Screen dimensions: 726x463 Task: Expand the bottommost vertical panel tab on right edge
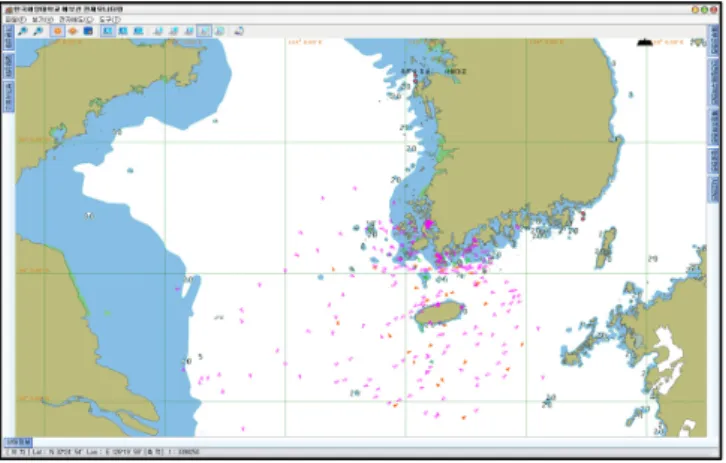click(714, 189)
